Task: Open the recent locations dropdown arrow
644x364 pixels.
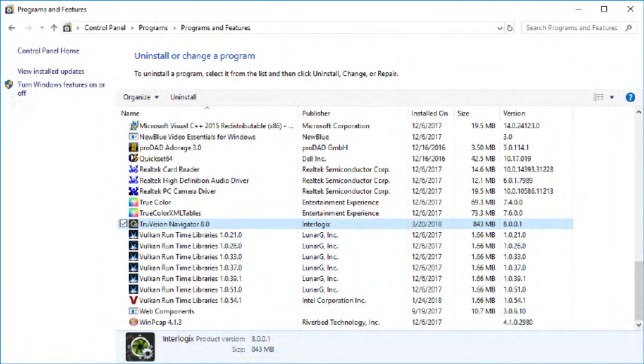Action: (x=42, y=28)
